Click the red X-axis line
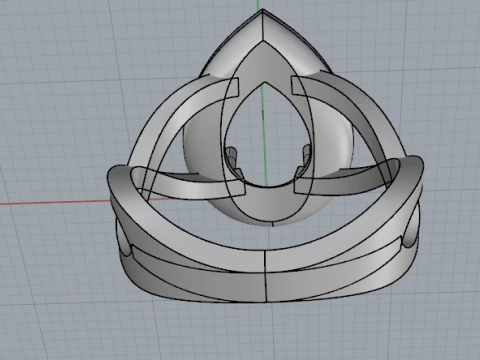Viewport: 480px width, 360px height. pyautogui.click(x=55, y=202)
